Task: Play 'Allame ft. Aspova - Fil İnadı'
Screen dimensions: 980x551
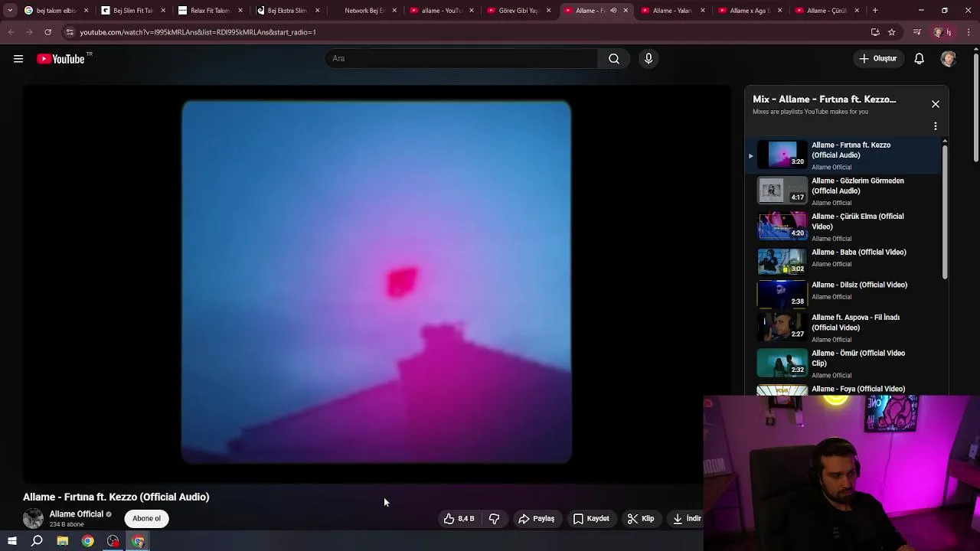Action: tap(845, 328)
